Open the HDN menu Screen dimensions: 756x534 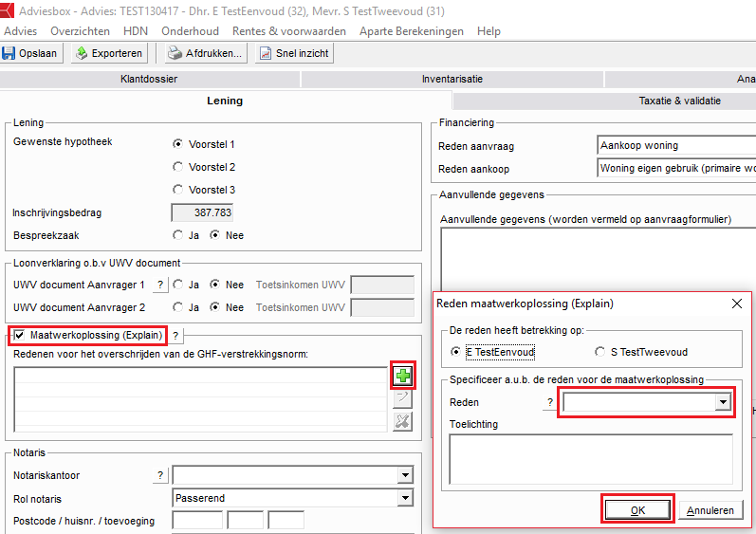coord(136,31)
